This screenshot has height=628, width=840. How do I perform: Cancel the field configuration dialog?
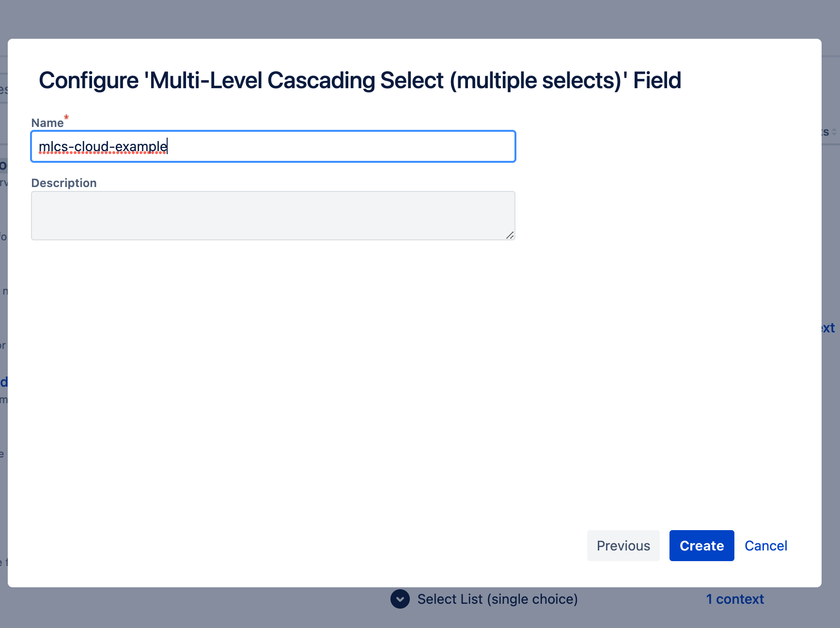pyautogui.click(x=766, y=546)
